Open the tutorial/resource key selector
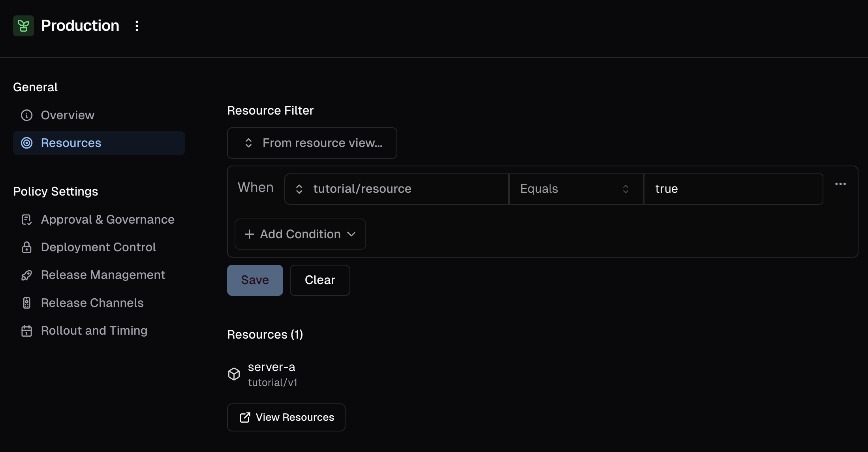 396,189
